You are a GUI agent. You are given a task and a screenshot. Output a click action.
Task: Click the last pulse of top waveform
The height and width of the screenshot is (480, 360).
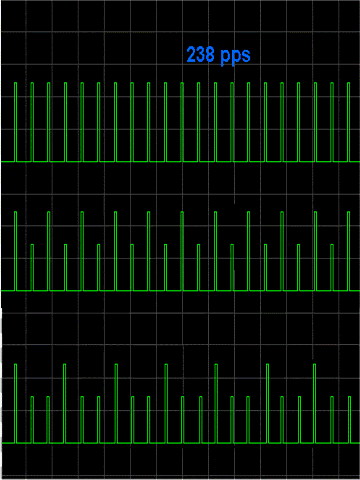tap(348, 122)
